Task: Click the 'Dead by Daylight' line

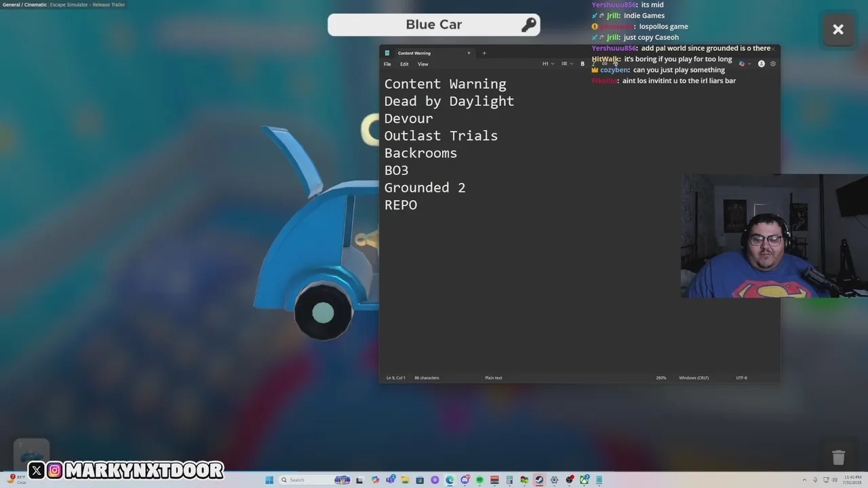Action: click(x=449, y=101)
